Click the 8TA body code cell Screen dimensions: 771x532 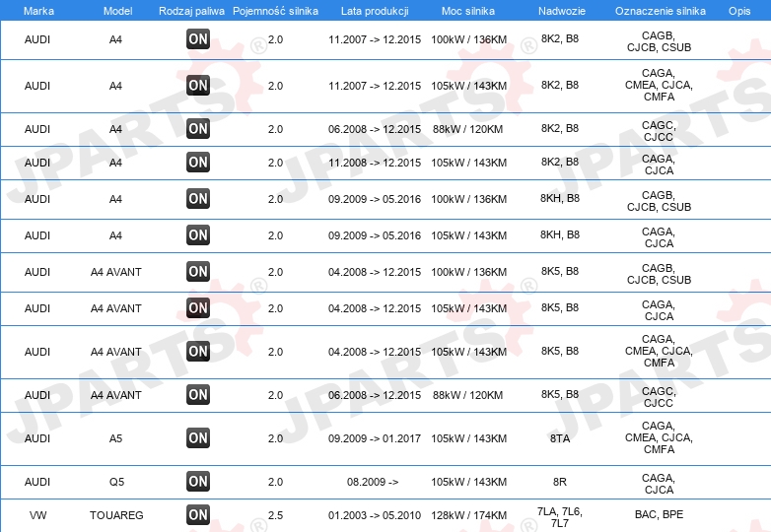coord(560,438)
